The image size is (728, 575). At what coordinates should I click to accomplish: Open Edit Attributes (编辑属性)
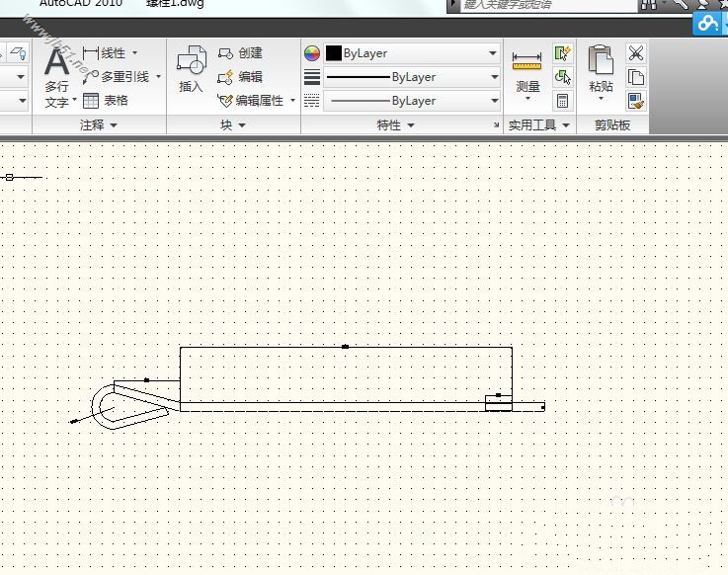point(251,101)
